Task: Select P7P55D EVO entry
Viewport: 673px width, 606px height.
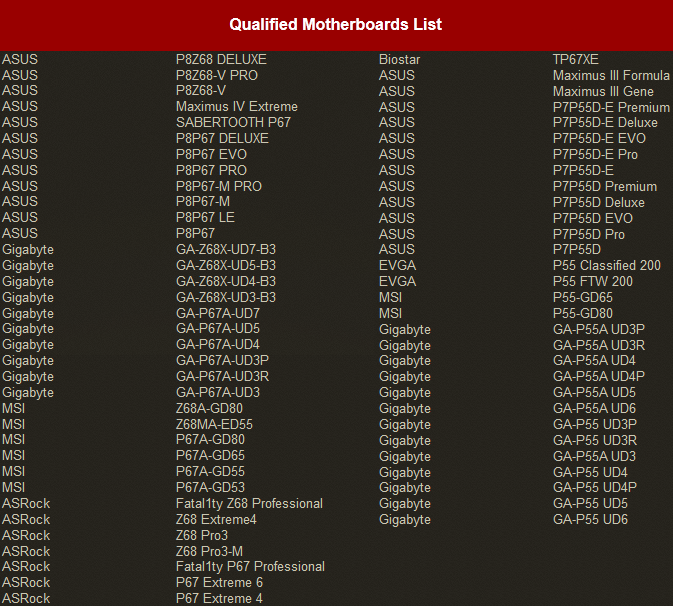Action: 593,218
